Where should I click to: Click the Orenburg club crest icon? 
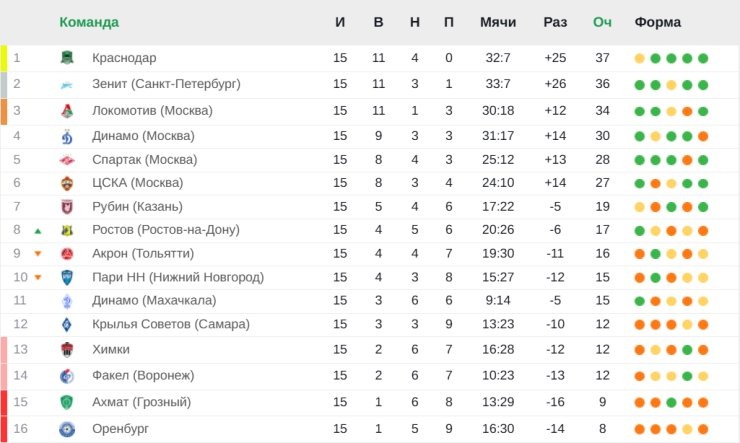67,429
